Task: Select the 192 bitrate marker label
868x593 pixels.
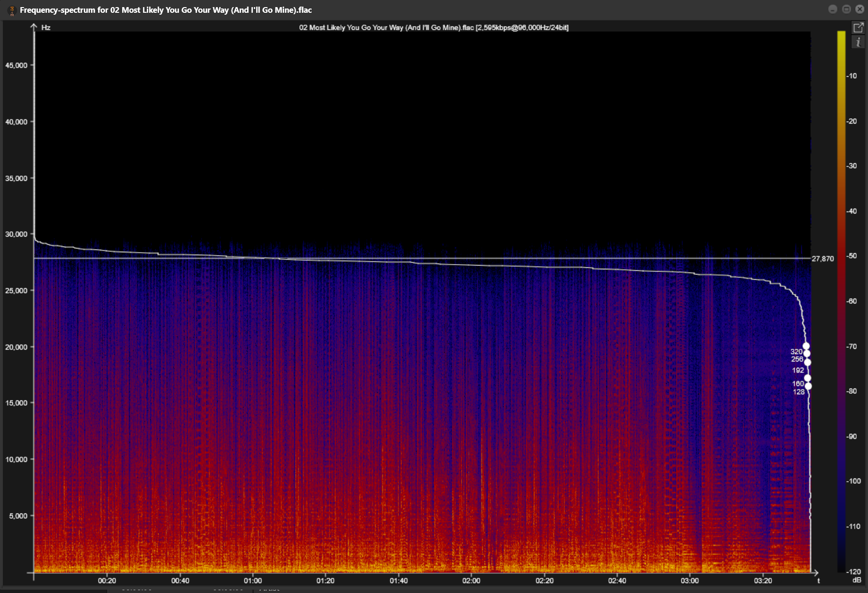Action: click(x=798, y=370)
